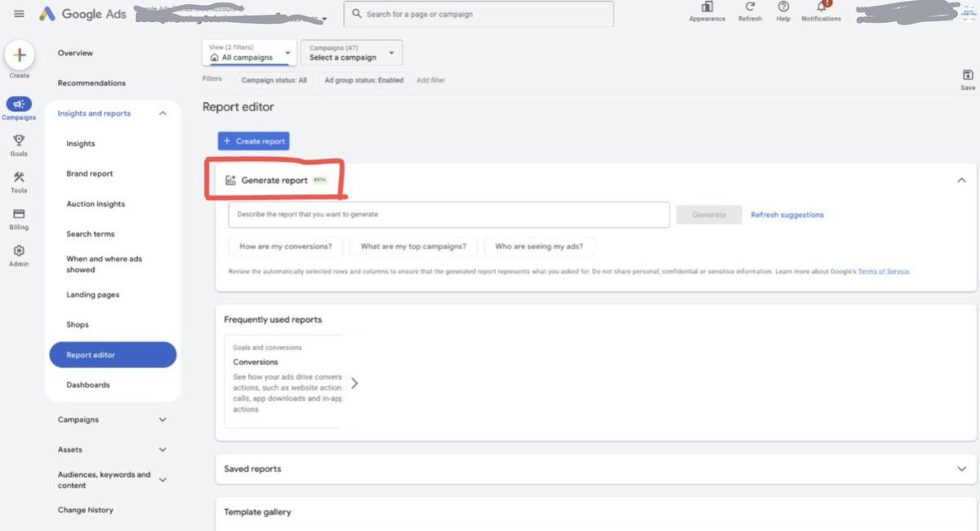
Task: Expand the Campaigns sidebar section
Action: point(163,420)
